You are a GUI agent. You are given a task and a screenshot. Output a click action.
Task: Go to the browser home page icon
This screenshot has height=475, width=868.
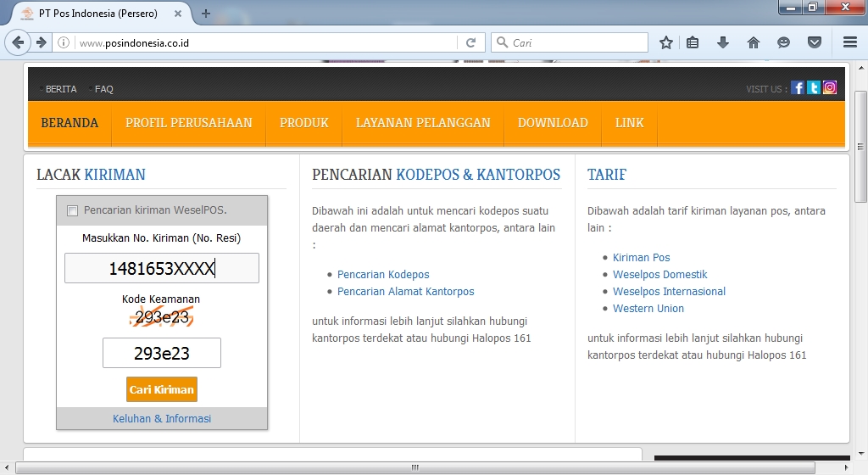[754, 42]
